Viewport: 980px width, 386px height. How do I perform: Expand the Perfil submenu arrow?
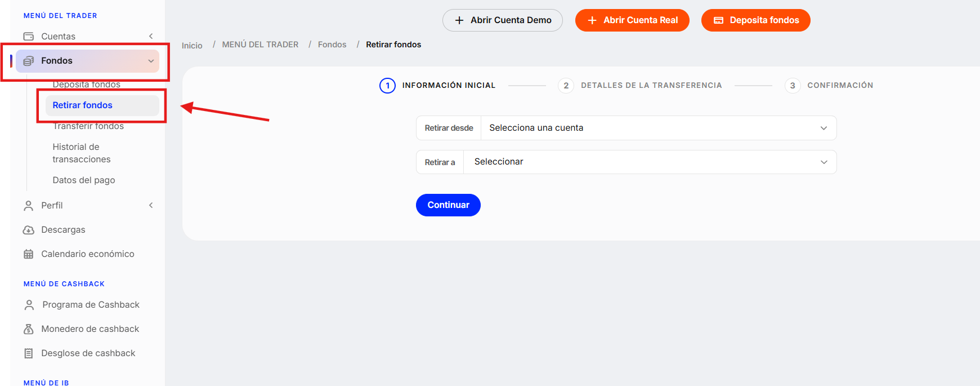(151, 205)
